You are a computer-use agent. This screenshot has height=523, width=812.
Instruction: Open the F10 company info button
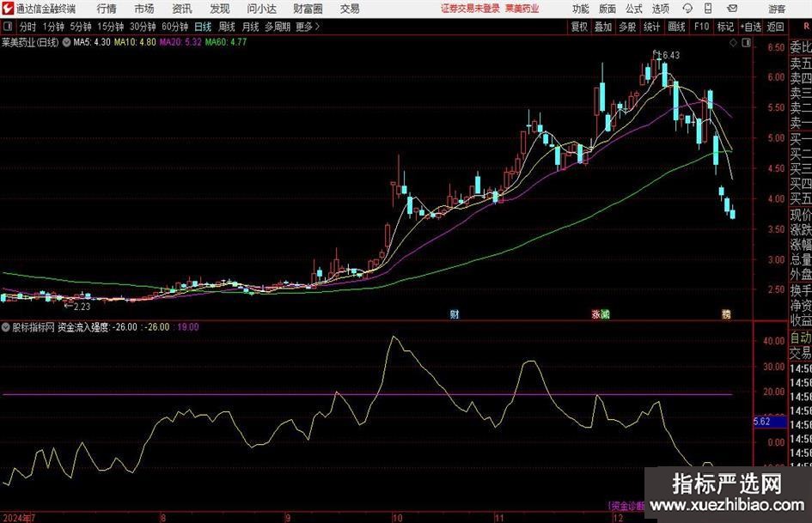pos(702,27)
